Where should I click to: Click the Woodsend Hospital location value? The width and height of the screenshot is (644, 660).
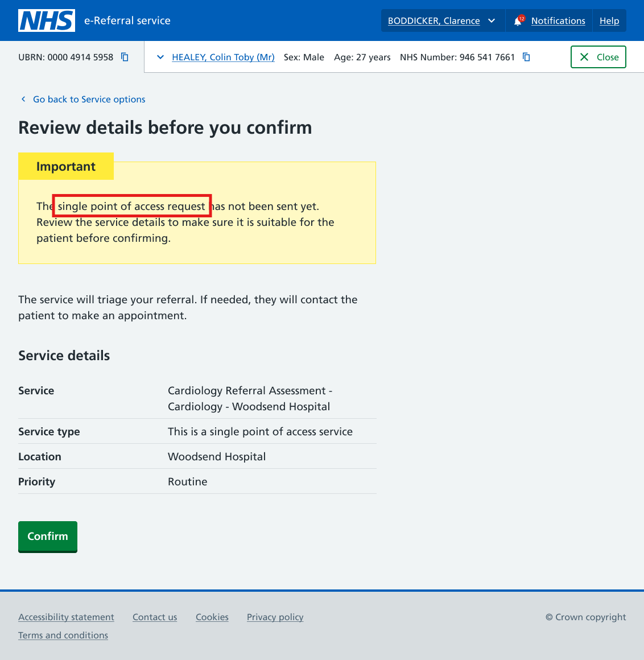217,457
